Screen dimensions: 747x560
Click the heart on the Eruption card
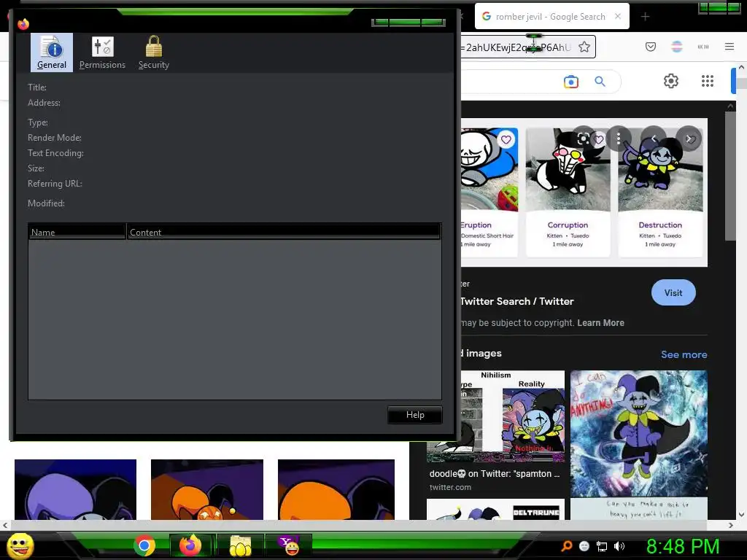coord(506,139)
